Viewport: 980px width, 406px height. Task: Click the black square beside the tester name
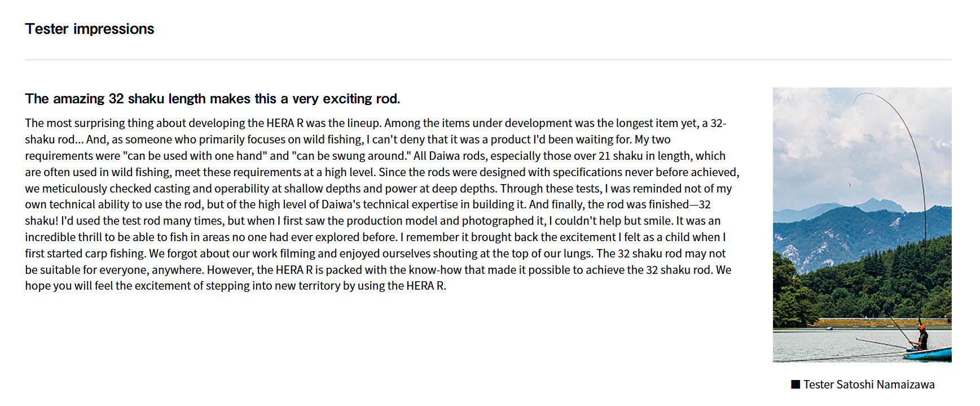coord(796,385)
